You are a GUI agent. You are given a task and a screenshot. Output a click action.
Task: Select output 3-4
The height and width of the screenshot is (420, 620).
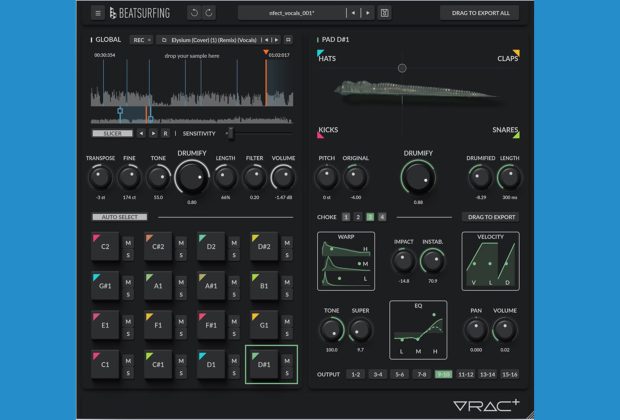[x=378, y=375]
